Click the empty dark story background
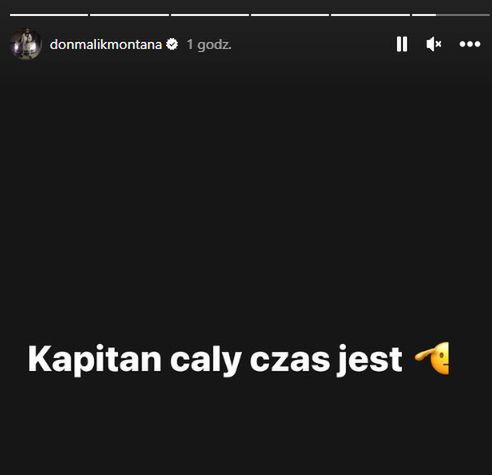The image size is (492, 475). [x=246, y=200]
